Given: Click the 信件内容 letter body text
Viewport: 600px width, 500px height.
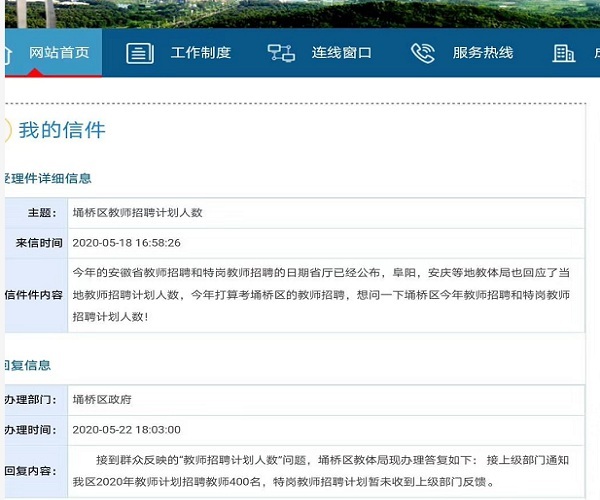Looking at the screenshot, I should pyautogui.click(x=320, y=294).
